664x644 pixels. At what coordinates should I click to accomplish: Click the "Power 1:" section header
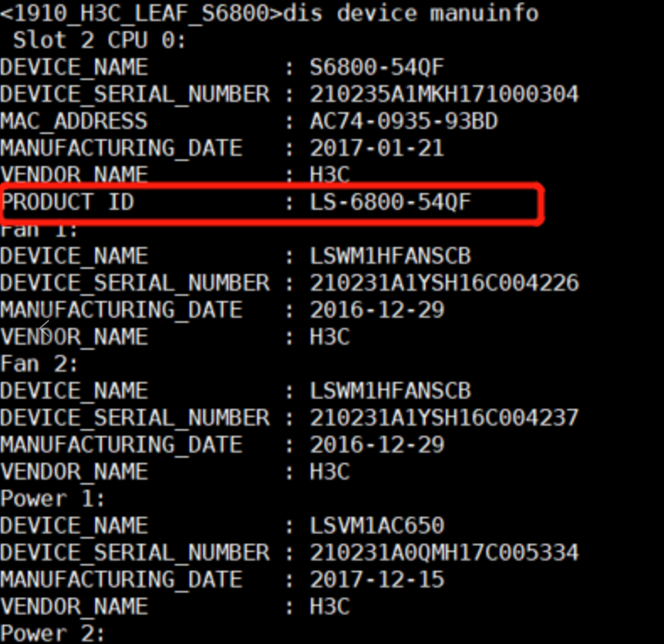coord(52,499)
